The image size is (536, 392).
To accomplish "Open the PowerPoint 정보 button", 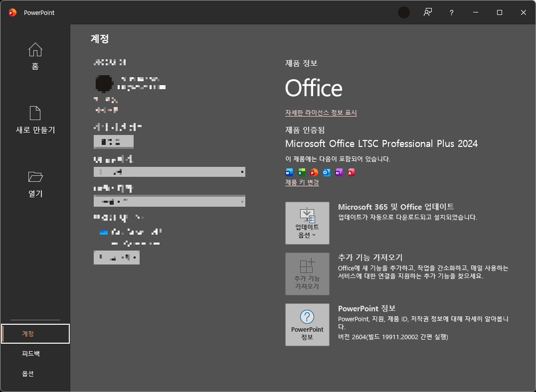I will coord(307,325).
